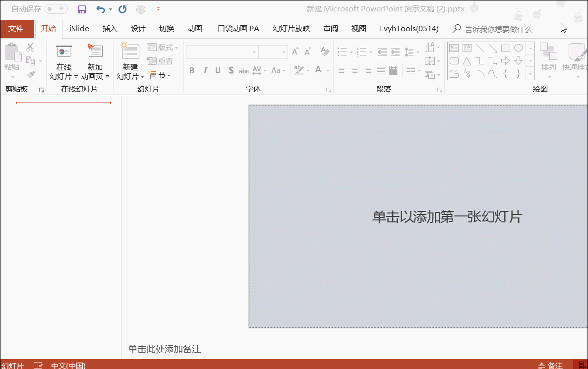
Task: Click the Save icon
Action: click(x=82, y=9)
